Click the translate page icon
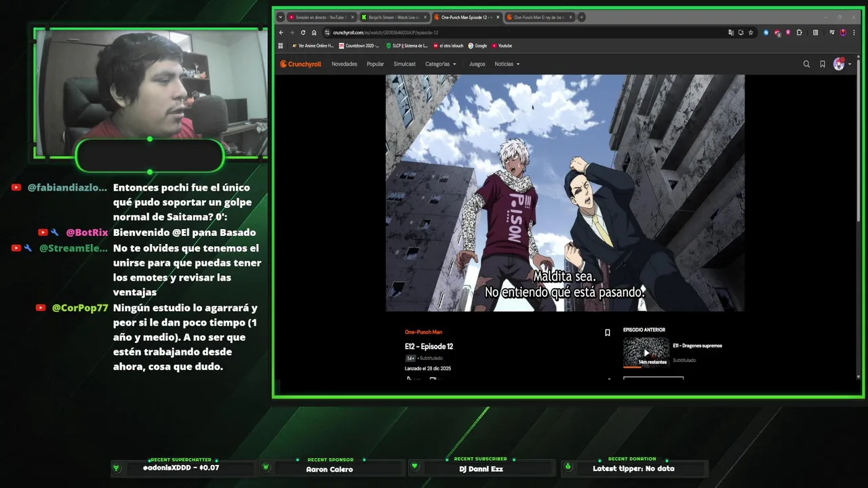Image resolution: width=868 pixels, height=488 pixels. [x=731, y=33]
